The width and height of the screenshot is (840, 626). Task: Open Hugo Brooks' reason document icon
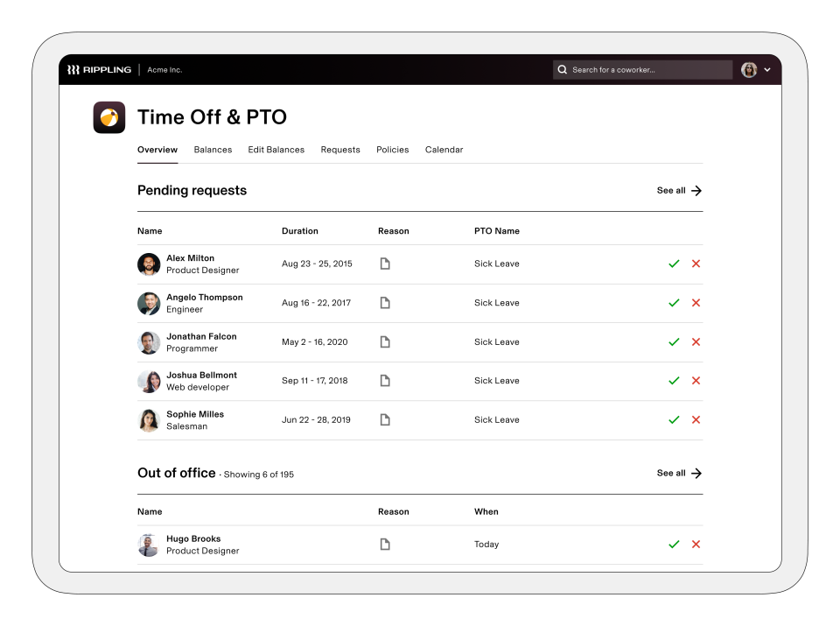385,544
